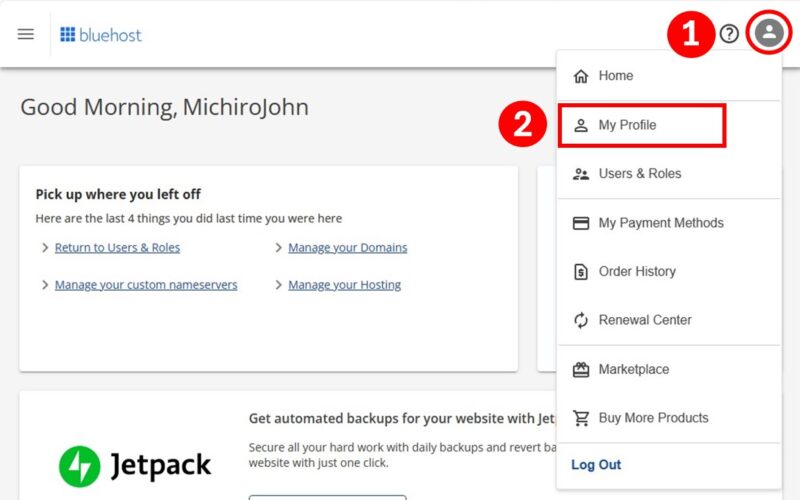Open the Manage your Domains link
800x500 pixels.
coord(347,248)
